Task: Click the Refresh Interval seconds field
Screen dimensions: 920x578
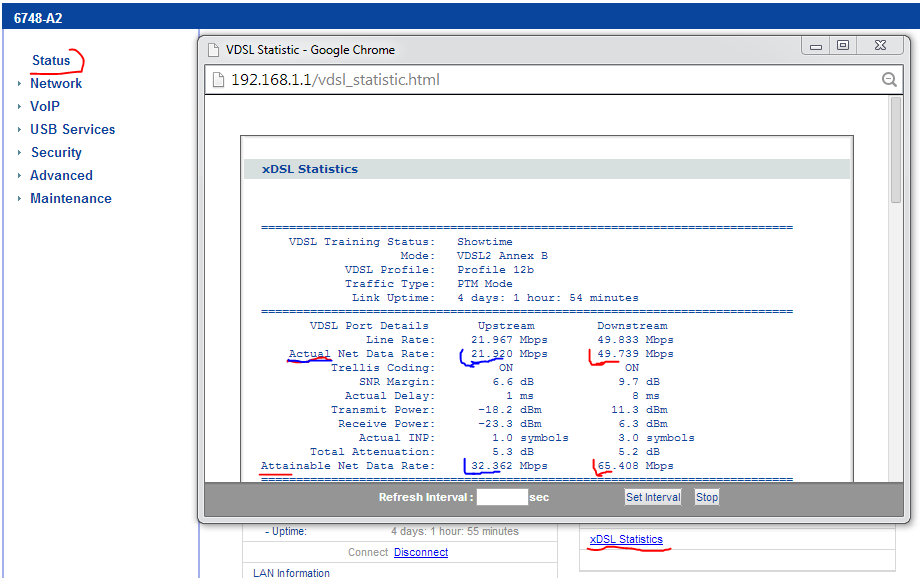Action: [x=502, y=497]
